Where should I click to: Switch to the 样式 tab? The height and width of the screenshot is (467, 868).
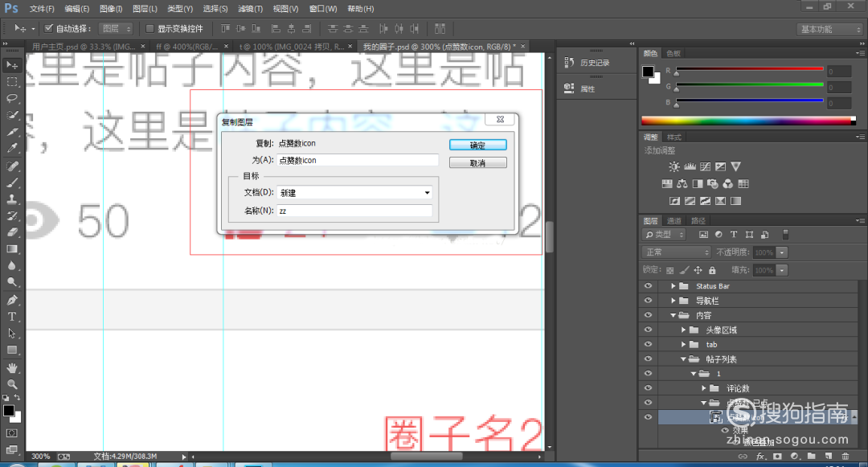click(x=674, y=137)
